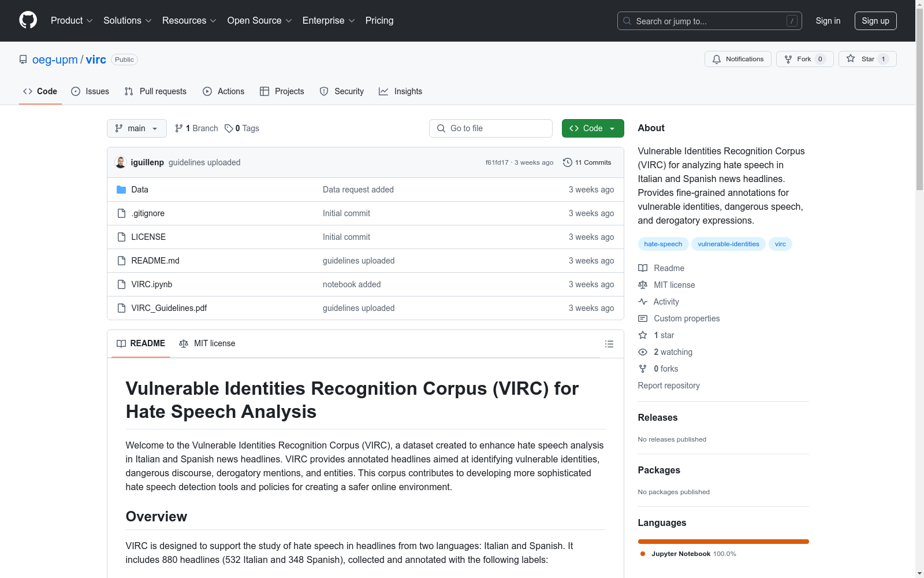View the 1 star stargazers link
This screenshot has height=578, width=924.
(656, 335)
